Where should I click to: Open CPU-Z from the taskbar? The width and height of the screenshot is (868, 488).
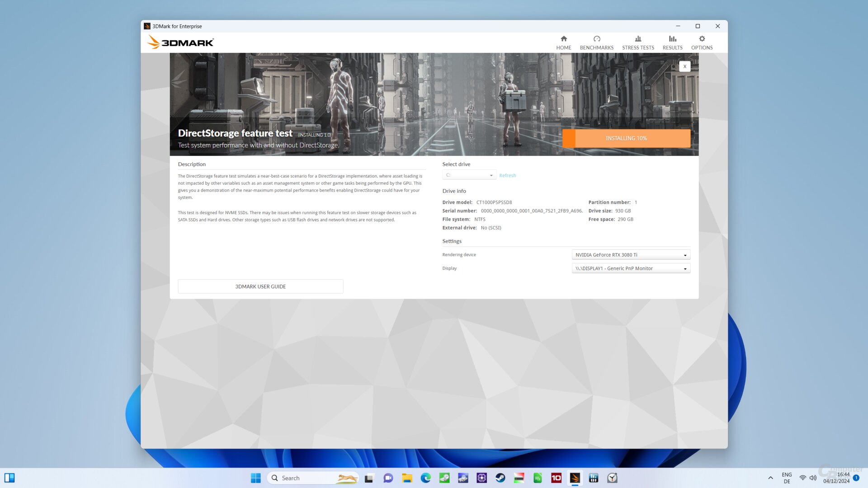tap(481, 478)
